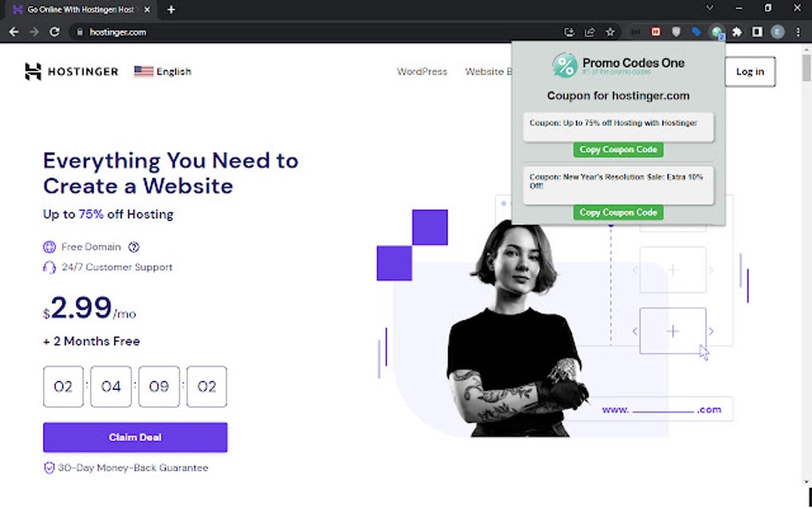The image size is (812, 508).
Task: Go back using the browser back arrow
Action: pos(14,32)
